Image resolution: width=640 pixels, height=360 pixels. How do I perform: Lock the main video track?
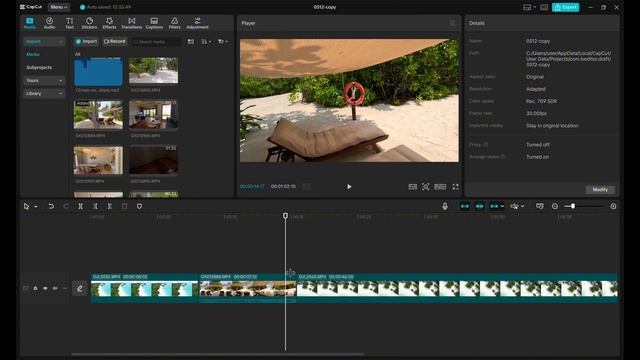pos(36,288)
